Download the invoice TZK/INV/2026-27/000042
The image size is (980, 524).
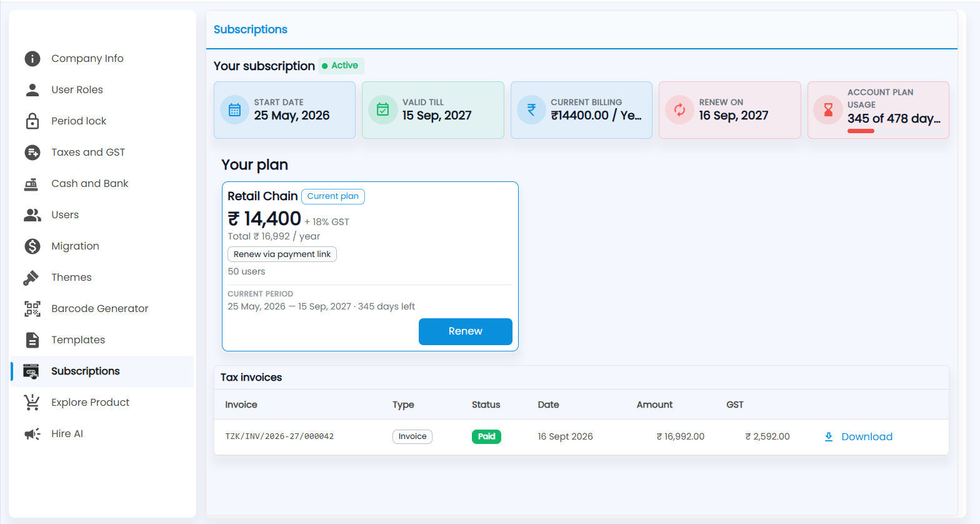858,436
